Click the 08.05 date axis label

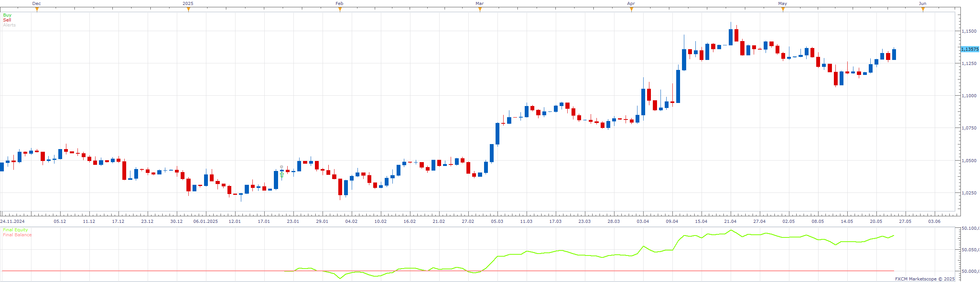click(818, 221)
